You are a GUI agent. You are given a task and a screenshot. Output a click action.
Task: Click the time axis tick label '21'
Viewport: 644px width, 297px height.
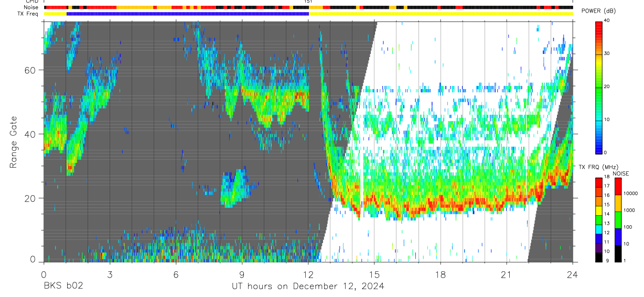tap(506, 274)
